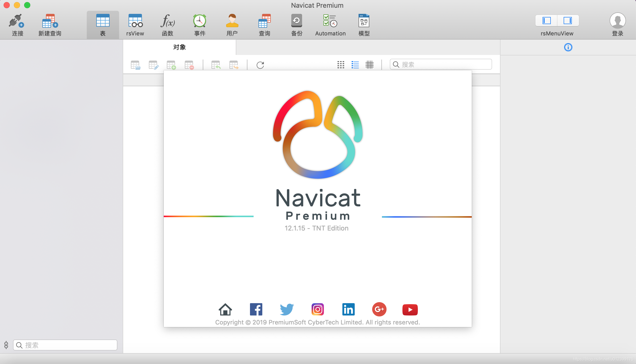The height and width of the screenshot is (364, 636).
Task: Open the Facebook icon link
Action: click(256, 309)
